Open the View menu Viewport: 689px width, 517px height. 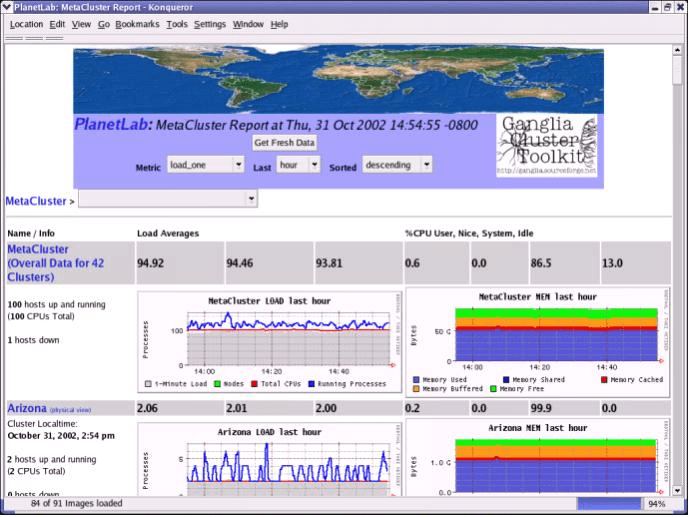click(81, 24)
